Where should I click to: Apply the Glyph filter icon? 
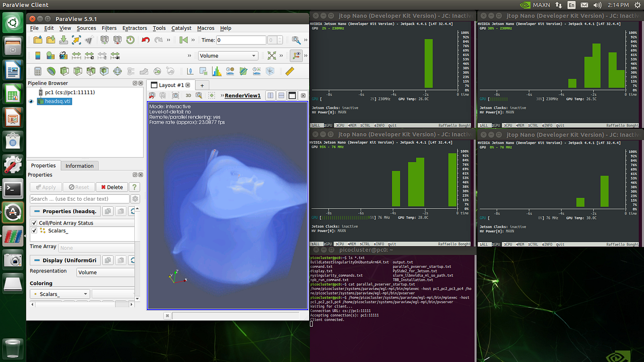coord(118,71)
